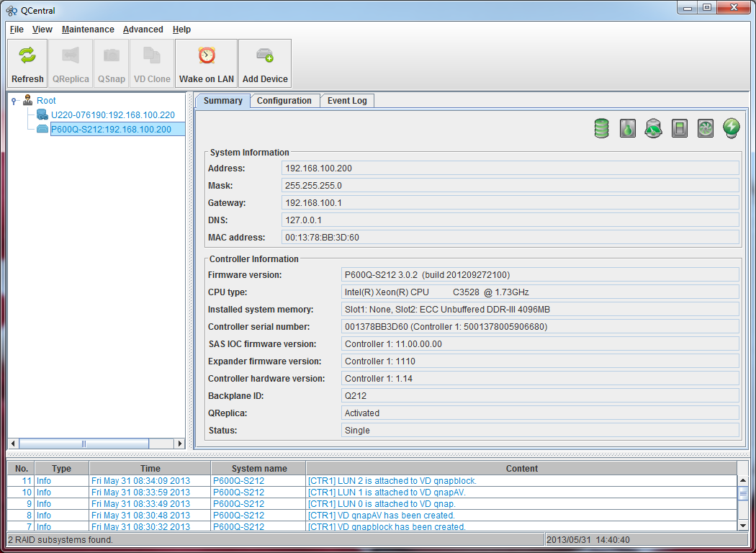This screenshot has height=553, width=756.
Task: Click the Content column header
Action: (522, 469)
